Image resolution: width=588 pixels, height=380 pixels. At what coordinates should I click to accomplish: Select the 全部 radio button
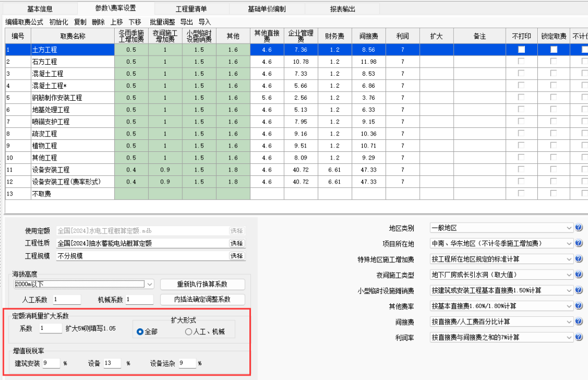point(140,332)
